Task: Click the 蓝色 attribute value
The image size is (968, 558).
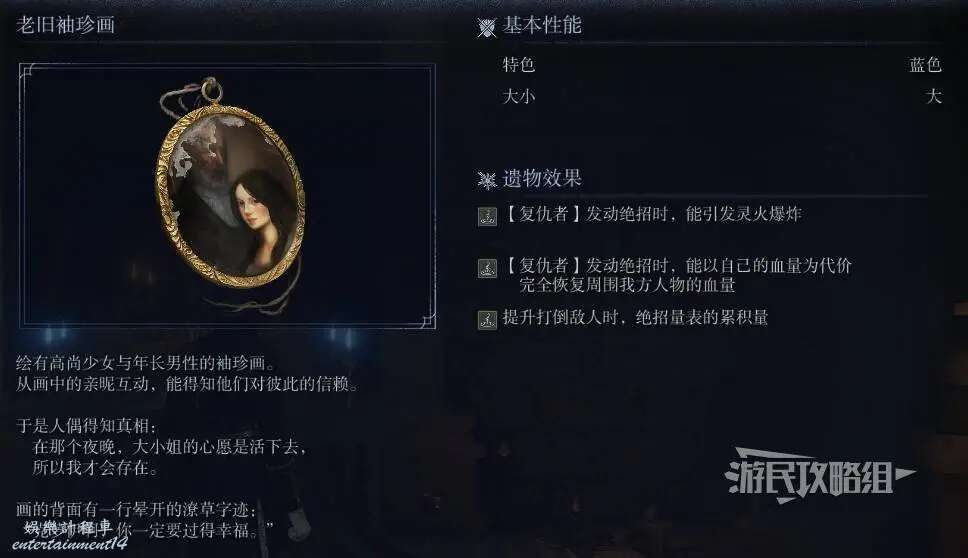Action: [x=925, y=64]
